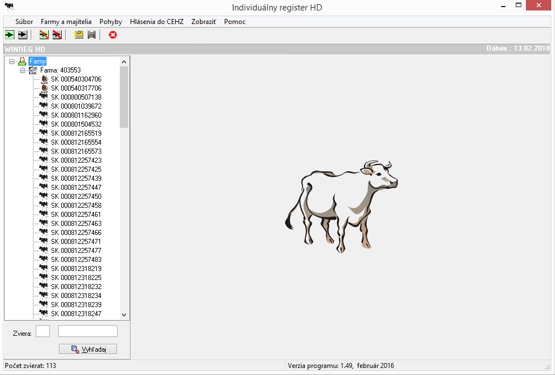Viewport: 555px width, 375px height.
Task: Click the wide Zviera number input field
Action: [x=88, y=331]
